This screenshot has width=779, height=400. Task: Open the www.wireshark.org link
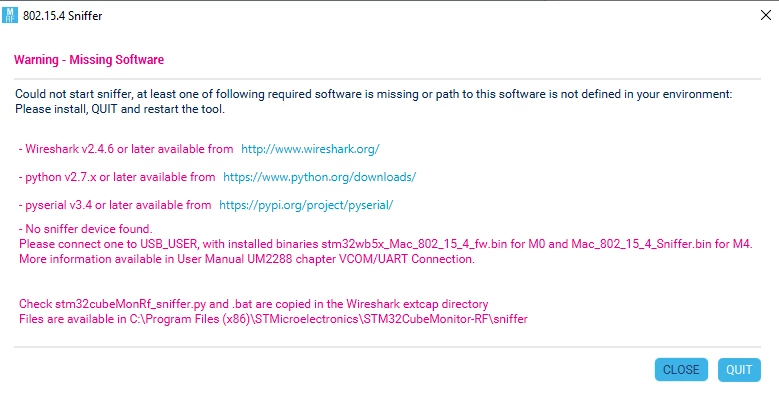coord(310,149)
